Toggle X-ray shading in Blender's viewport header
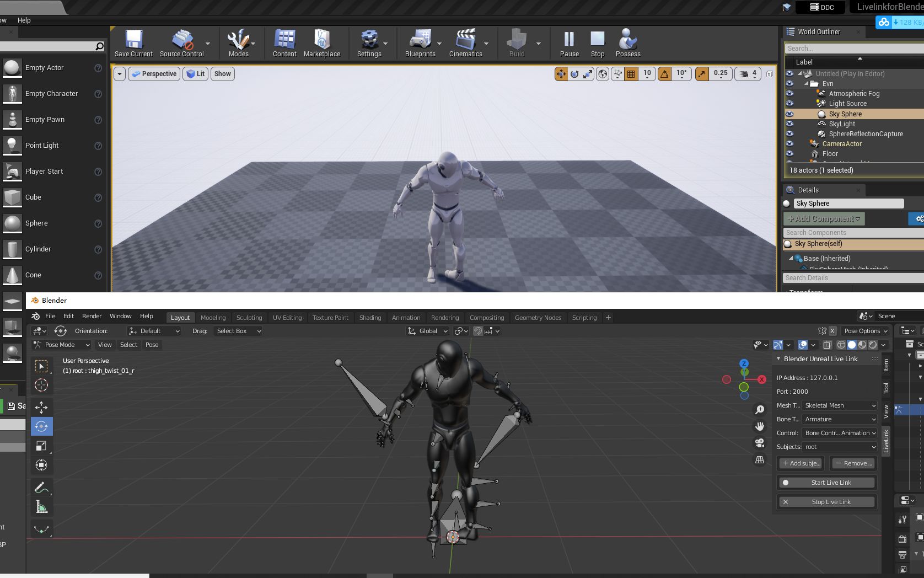 pyautogui.click(x=827, y=345)
